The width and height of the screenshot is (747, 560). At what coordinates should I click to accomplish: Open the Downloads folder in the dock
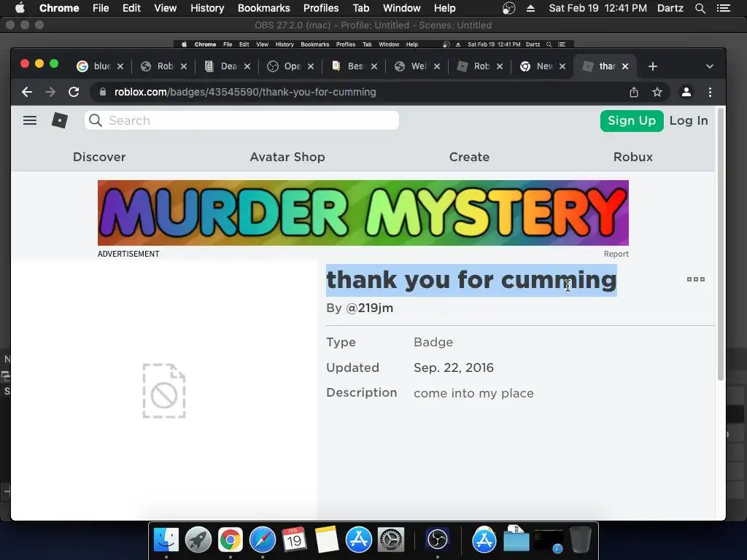pyautogui.click(x=516, y=540)
